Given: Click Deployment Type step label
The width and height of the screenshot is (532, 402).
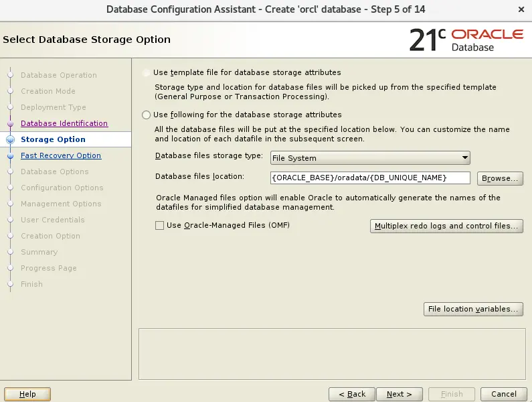Looking at the screenshot, I should tap(54, 107).
